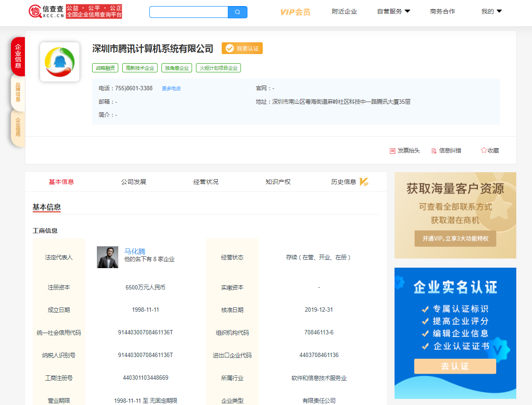Expand the 我的 account dropdown
The image size is (532, 405).
[x=491, y=12]
